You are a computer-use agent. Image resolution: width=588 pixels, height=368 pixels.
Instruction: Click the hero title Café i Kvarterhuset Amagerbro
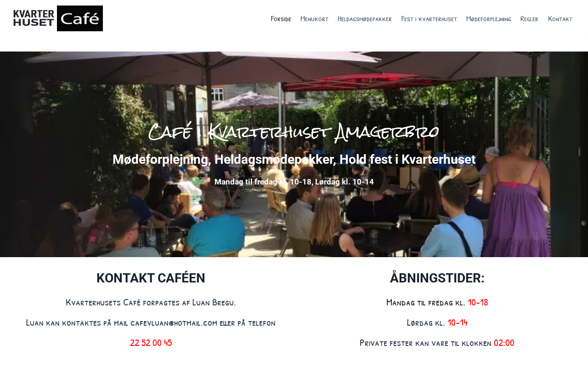pyautogui.click(x=294, y=132)
